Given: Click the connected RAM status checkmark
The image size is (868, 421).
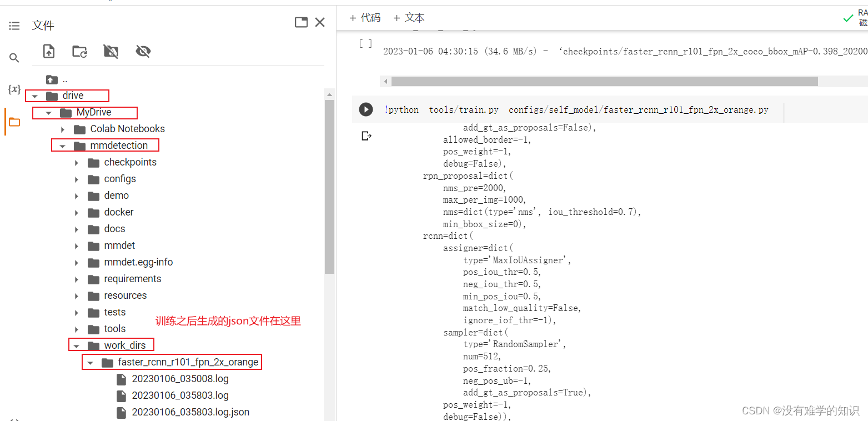Looking at the screenshot, I should click(x=848, y=18).
